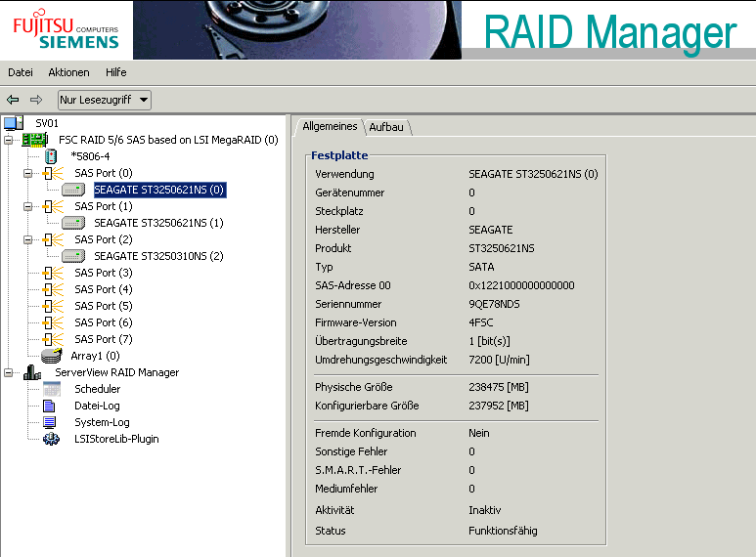756x557 pixels.
Task: Click the disk icon for SEAGATE ST3250621NS (0)
Action: click(73, 190)
